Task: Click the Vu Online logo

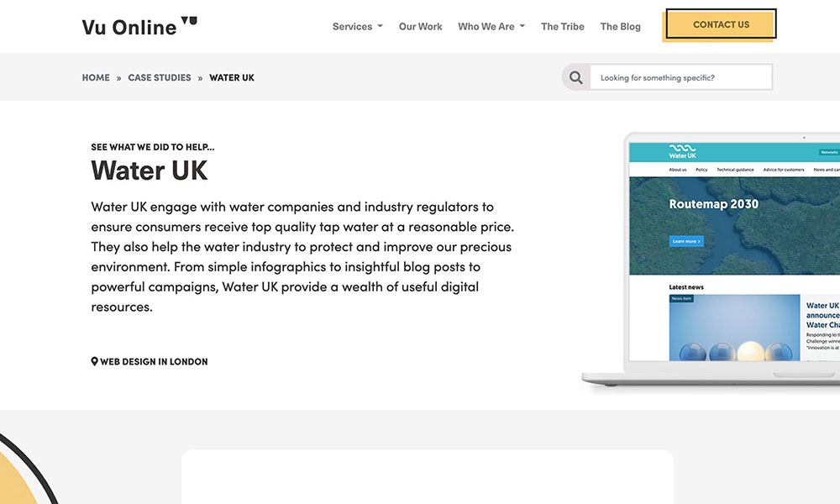Action: [x=139, y=26]
